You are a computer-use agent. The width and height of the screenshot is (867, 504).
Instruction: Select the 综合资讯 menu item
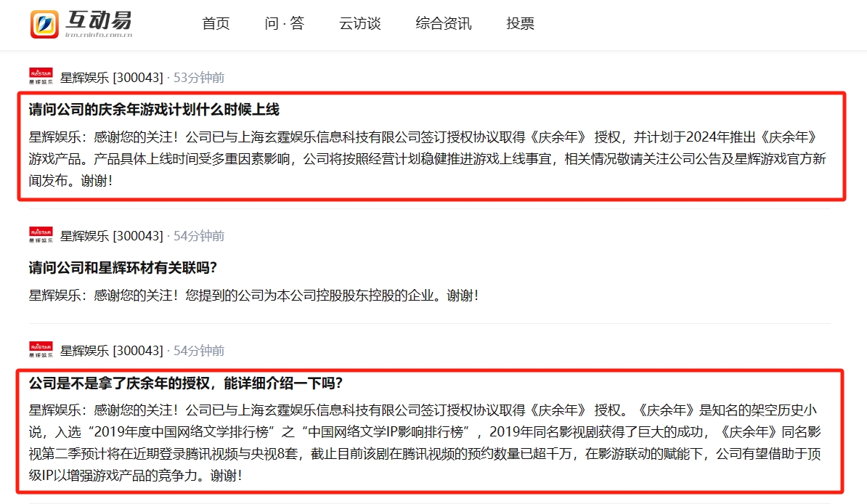point(444,23)
